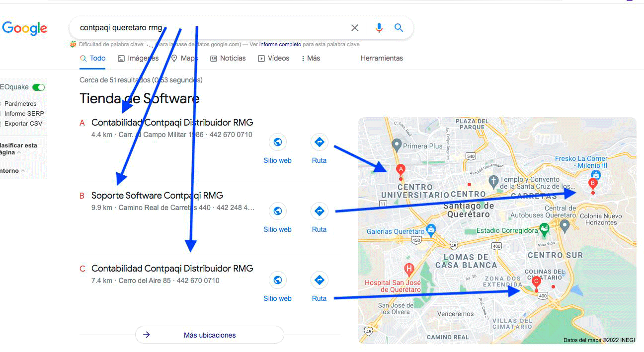Start voice search with the microphone icon

point(379,28)
